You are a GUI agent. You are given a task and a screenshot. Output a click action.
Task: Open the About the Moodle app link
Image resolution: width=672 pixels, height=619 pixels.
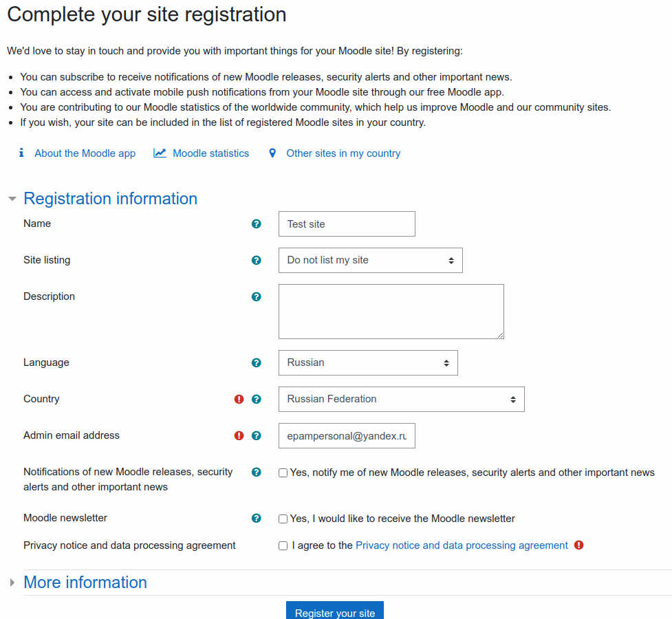[x=85, y=153]
